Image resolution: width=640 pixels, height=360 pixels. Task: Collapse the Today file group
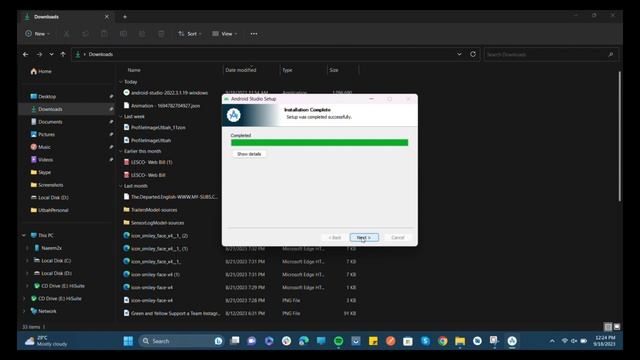click(x=121, y=82)
